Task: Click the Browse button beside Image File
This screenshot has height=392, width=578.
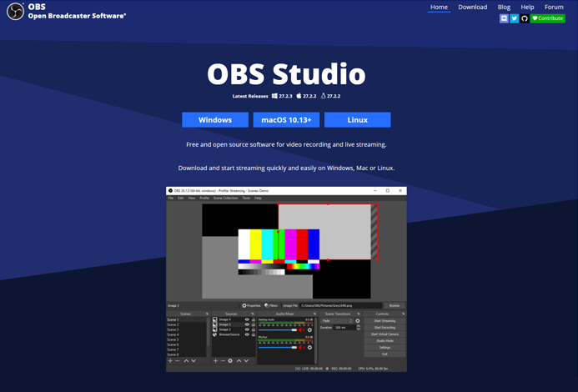Action: click(x=395, y=306)
